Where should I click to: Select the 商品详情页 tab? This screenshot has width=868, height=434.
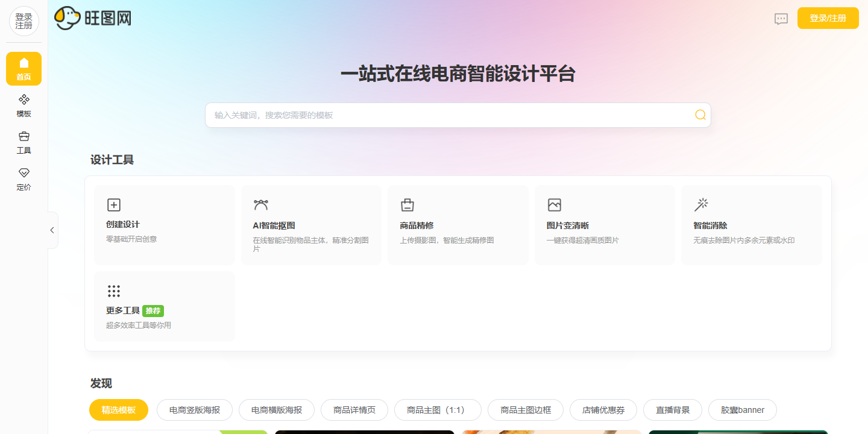point(354,410)
